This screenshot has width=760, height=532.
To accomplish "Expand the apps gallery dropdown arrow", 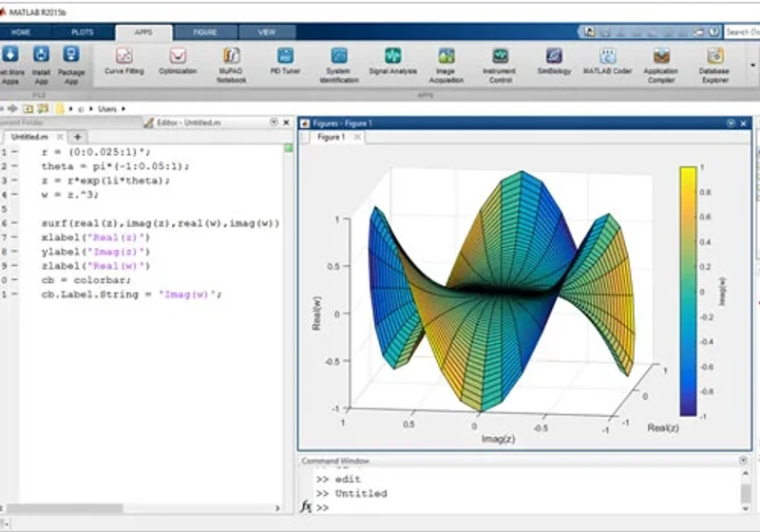I will pos(752,66).
